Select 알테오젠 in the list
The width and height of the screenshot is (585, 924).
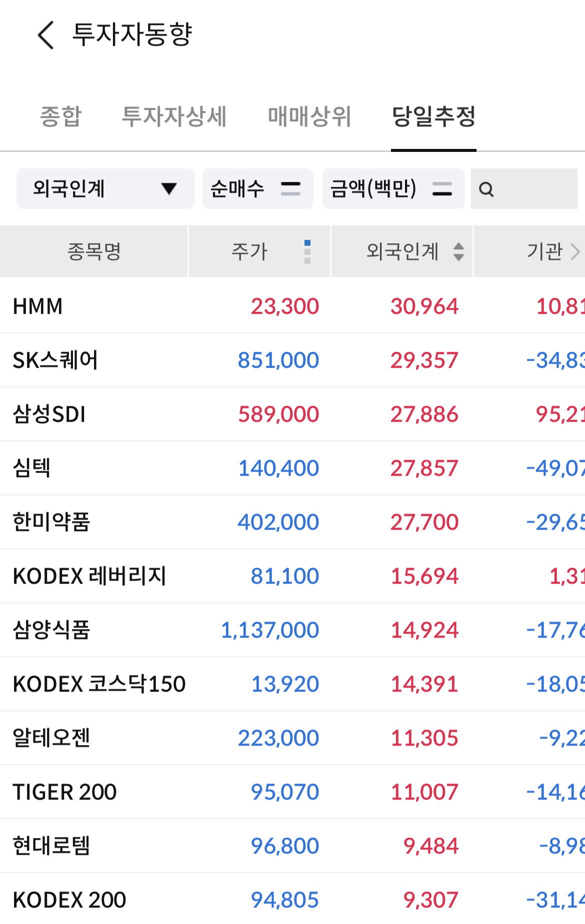292,738
